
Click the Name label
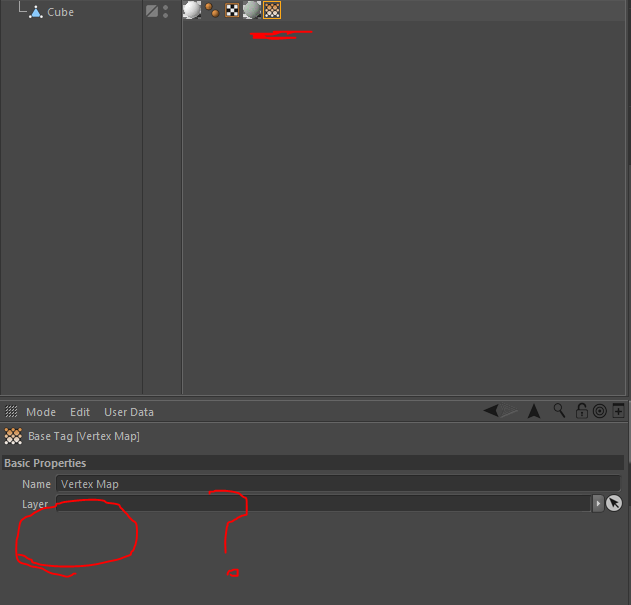[x=36, y=484]
